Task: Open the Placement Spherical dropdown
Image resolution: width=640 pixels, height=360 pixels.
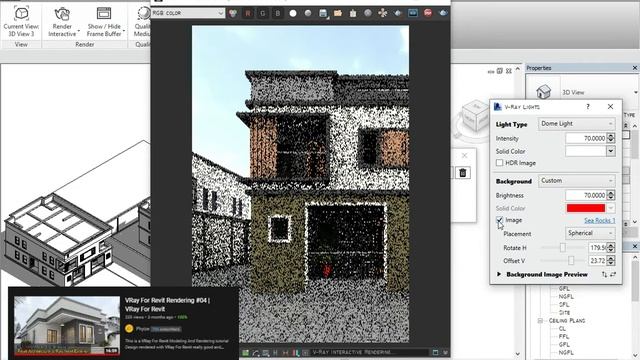Action: point(590,233)
